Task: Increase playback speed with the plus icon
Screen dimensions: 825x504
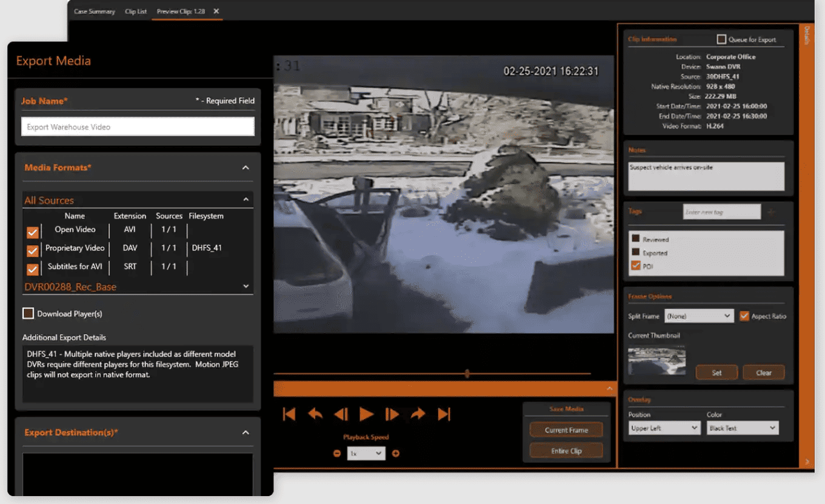Action: pyautogui.click(x=396, y=453)
